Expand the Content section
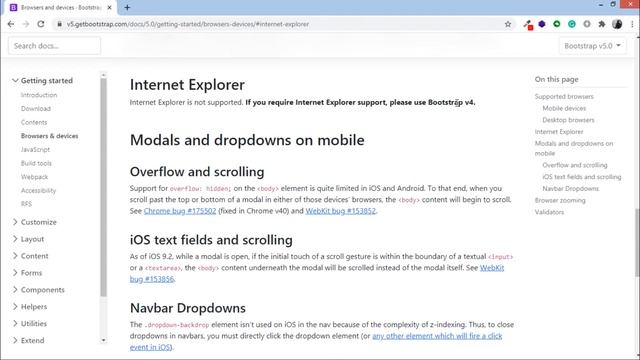The width and height of the screenshot is (640, 360). [31, 256]
